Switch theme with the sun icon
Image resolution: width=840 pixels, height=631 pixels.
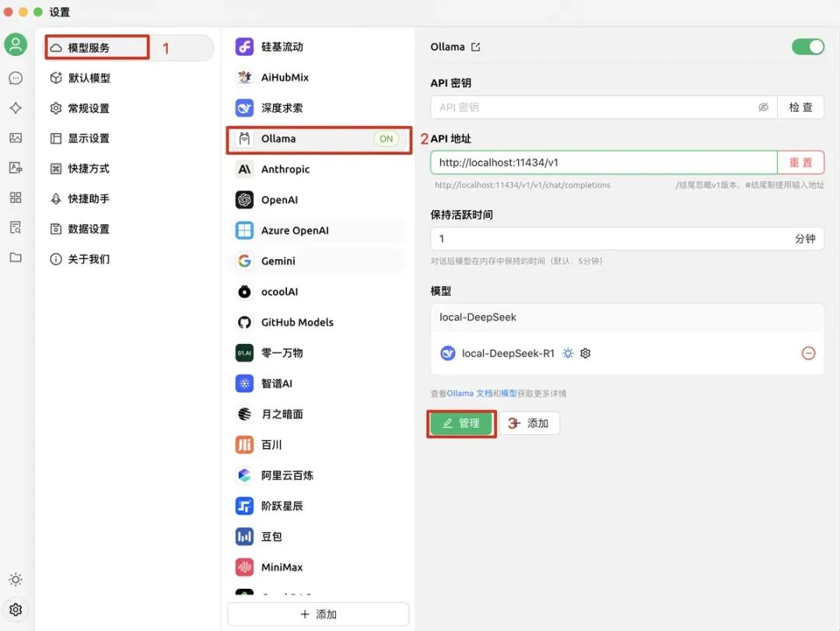(x=16, y=580)
